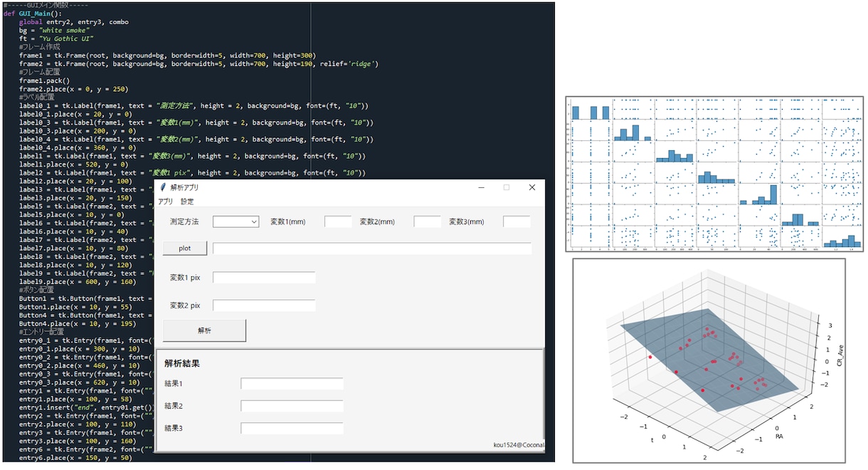This screenshot has width=868, height=470.
Task: Click the code line ft = "Yu Gothic UI"
Action: [x=56, y=38]
